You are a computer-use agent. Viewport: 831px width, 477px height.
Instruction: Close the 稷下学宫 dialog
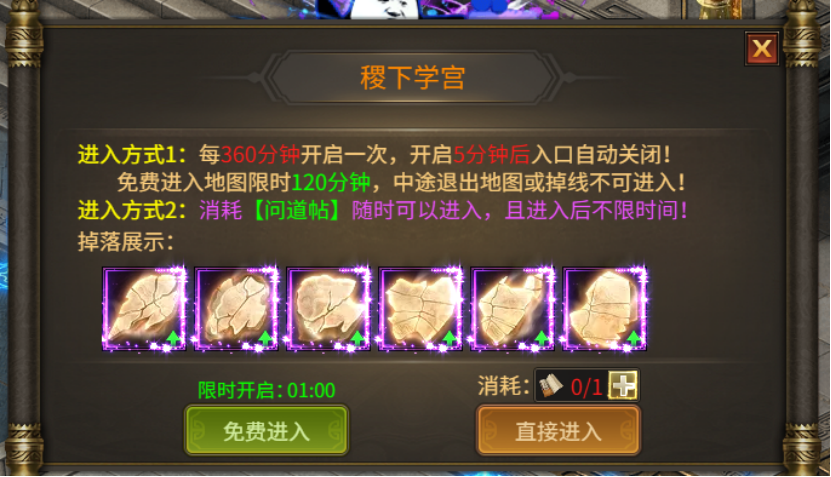pos(762,49)
